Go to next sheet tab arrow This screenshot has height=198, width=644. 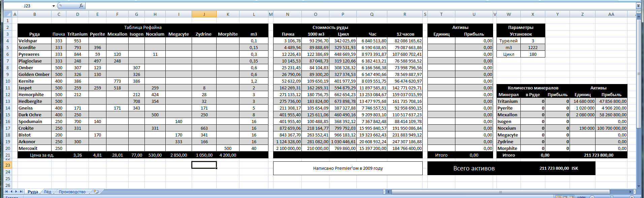pos(16,192)
